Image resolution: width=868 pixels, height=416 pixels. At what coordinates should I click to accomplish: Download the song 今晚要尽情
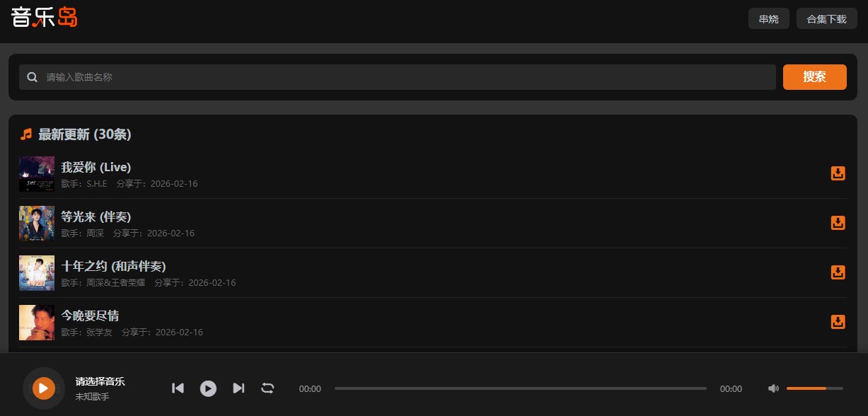838,322
